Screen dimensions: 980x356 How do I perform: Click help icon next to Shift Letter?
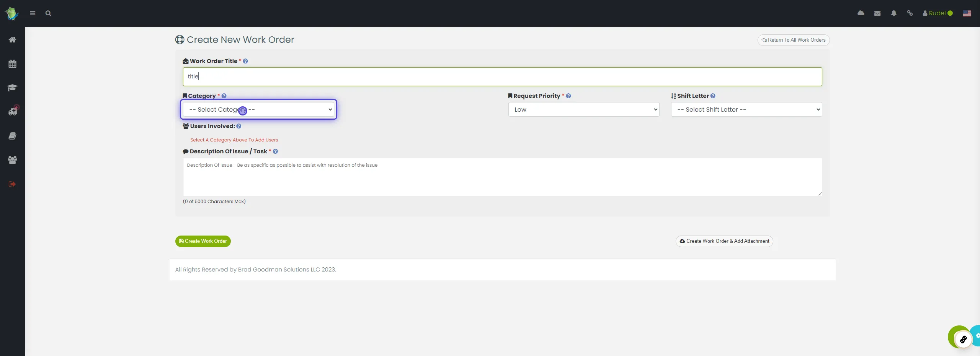[x=713, y=96]
